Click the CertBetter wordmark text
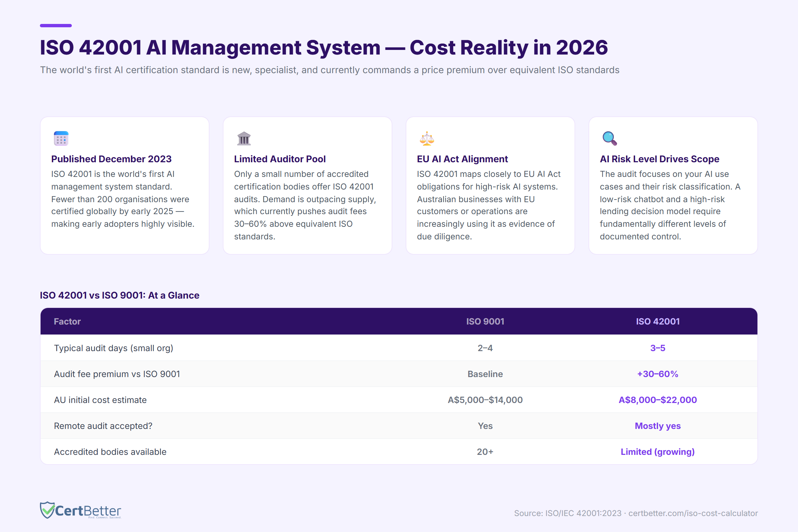798x532 pixels. [88, 511]
